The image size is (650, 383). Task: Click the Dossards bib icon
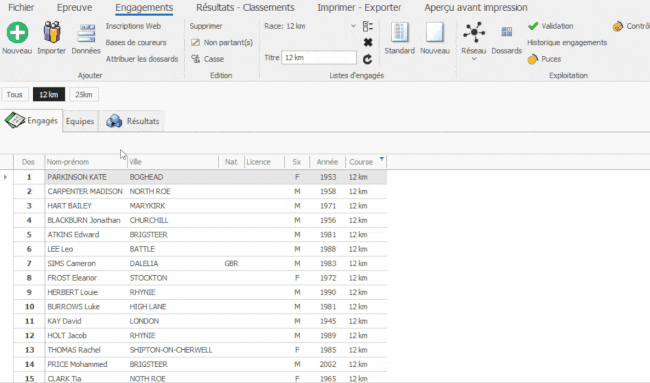[x=507, y=32]
